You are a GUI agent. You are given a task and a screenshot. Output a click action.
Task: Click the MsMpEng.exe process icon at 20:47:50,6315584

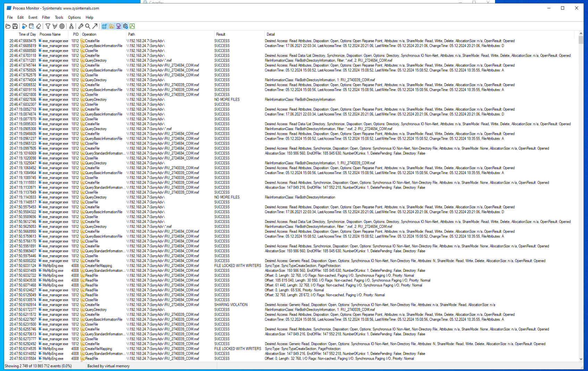pos(40,359)
